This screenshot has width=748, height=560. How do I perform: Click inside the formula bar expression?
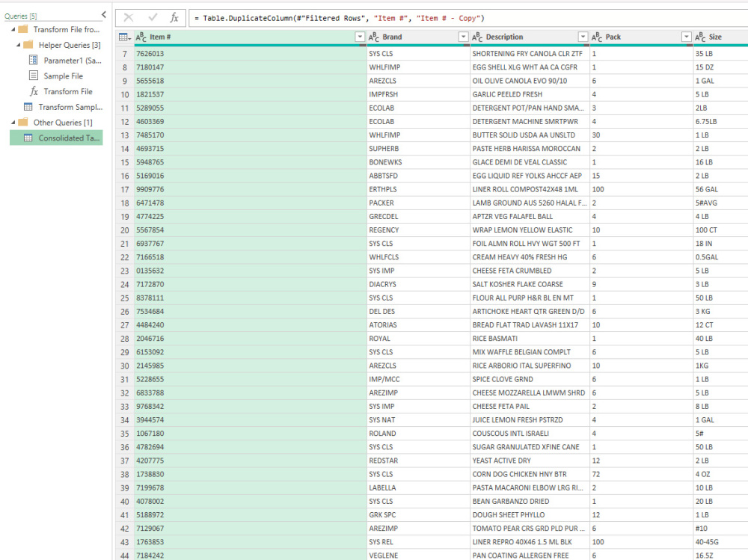(337, 16)
